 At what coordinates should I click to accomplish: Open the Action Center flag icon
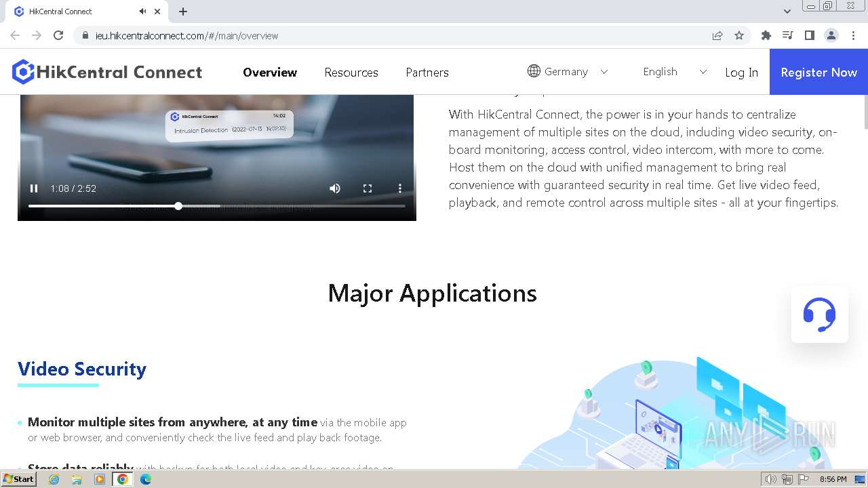click(x=804, y=479)
